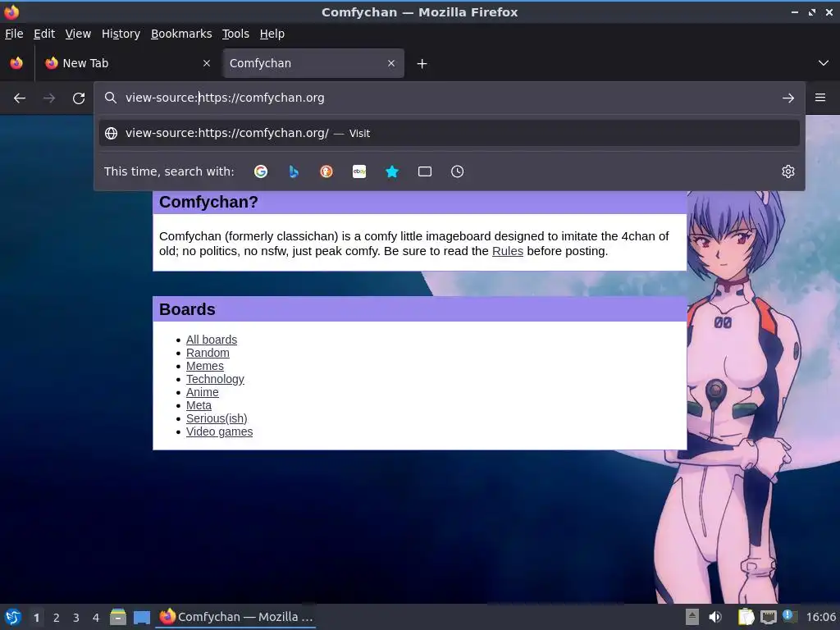Viewport: 840px width, 630px height.
Task: Open the Technology board link
Action: click(215, 379)
